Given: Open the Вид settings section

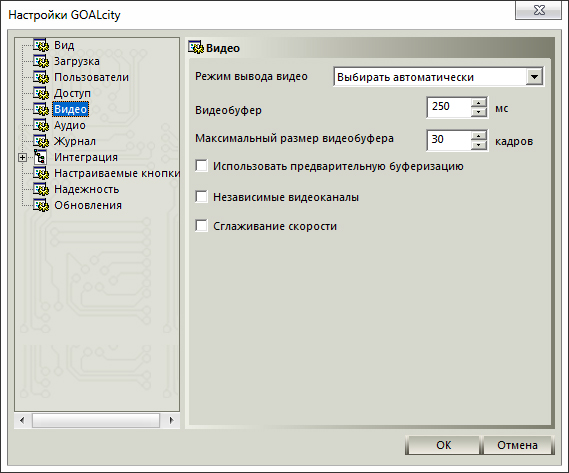Looking at the screenshot, I should pyautogui.click(x=64, y=45).
